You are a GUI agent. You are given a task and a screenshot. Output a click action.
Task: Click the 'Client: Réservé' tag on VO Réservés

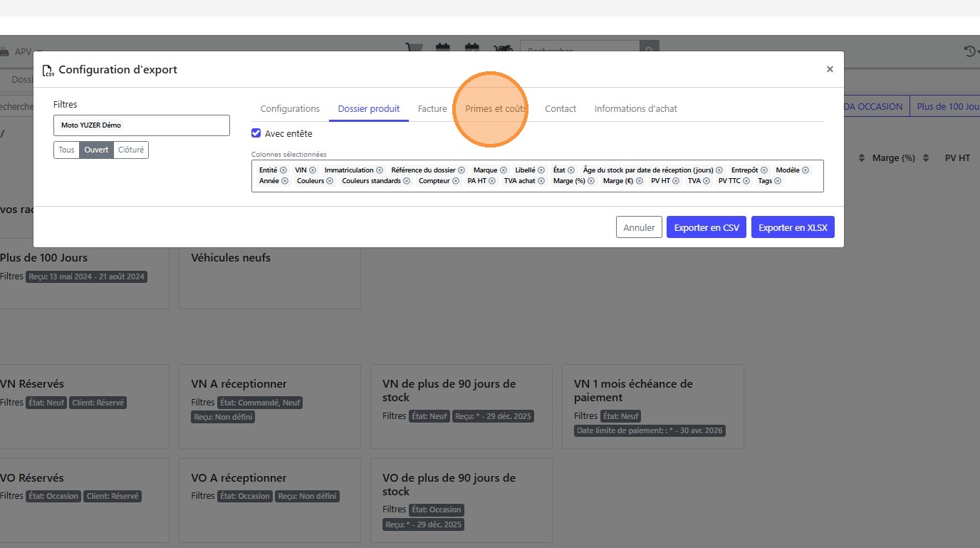tap(113, 496)
